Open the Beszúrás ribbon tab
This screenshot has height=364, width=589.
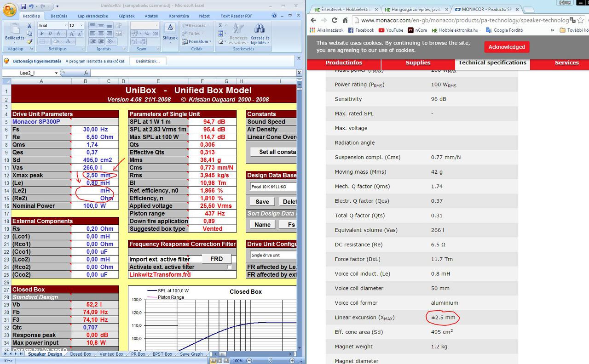[59, 16]
